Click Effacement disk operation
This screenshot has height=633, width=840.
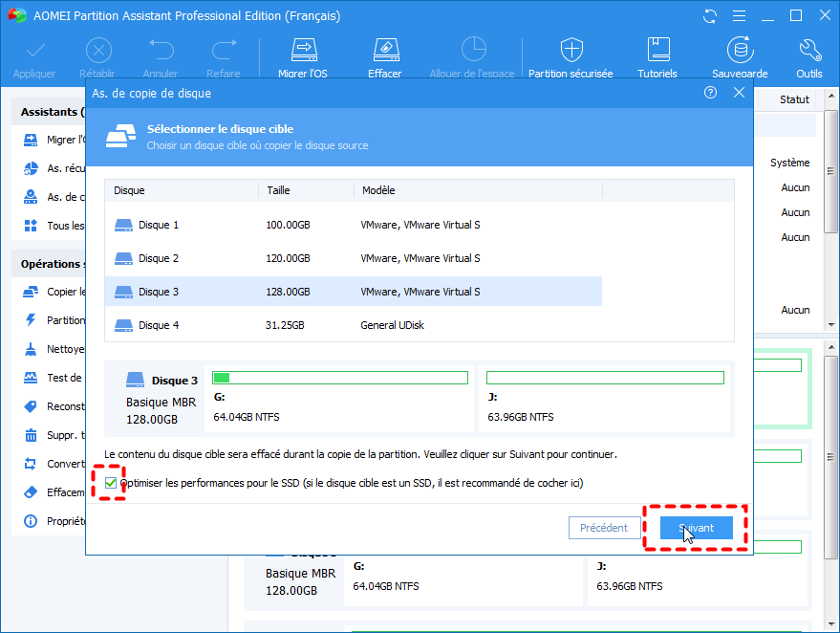pyautogui.click(x=54, y=492)
